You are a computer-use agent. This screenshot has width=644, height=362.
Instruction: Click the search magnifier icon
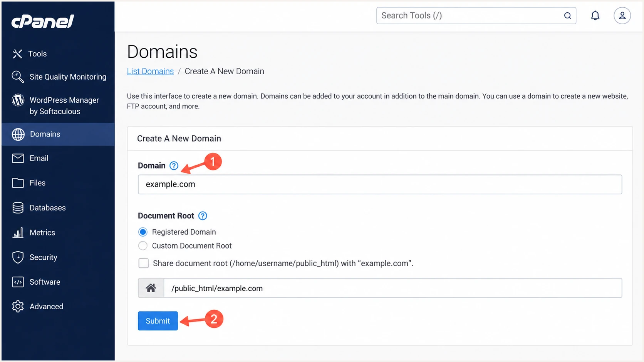[567, 16]
